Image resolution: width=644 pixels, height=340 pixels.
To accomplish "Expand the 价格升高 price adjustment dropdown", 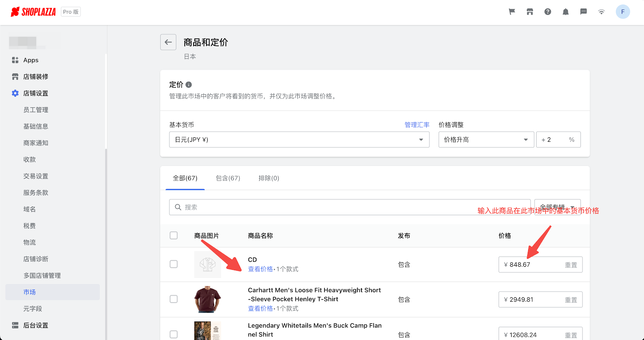I will (486, 140).
